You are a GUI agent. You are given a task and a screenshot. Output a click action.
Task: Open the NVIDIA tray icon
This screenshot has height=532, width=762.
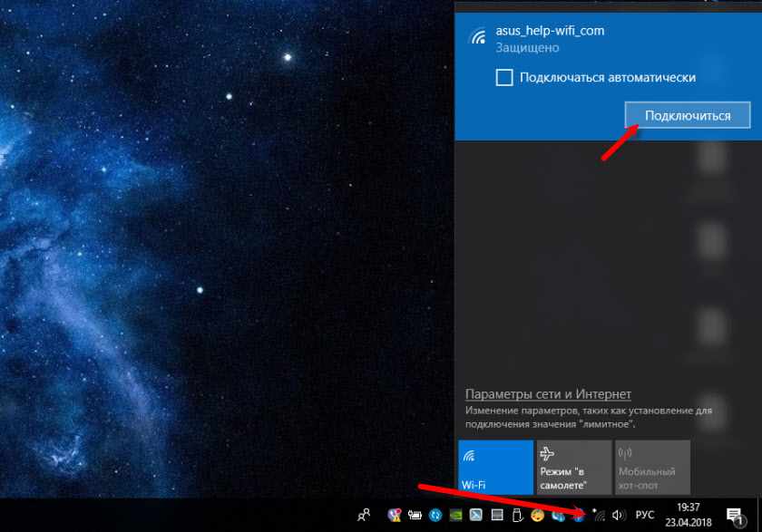click(x=455, y=515)
